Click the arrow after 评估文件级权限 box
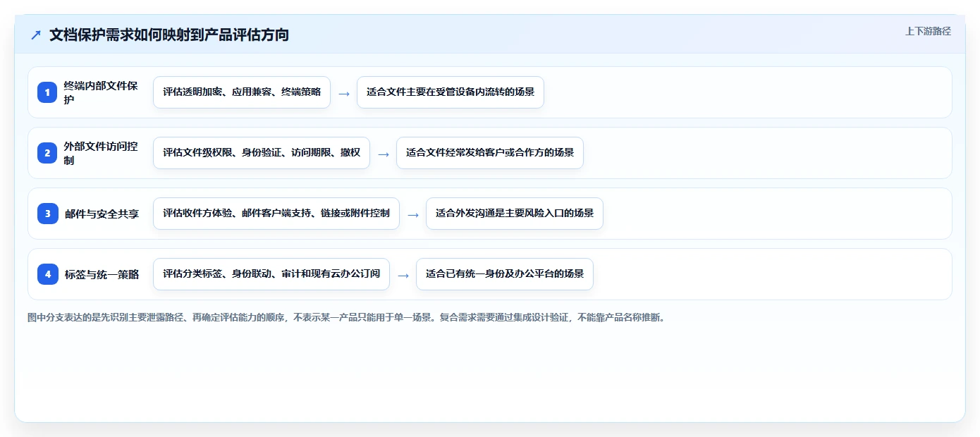This screenshot has height=437, width=980. pos(384,154)
